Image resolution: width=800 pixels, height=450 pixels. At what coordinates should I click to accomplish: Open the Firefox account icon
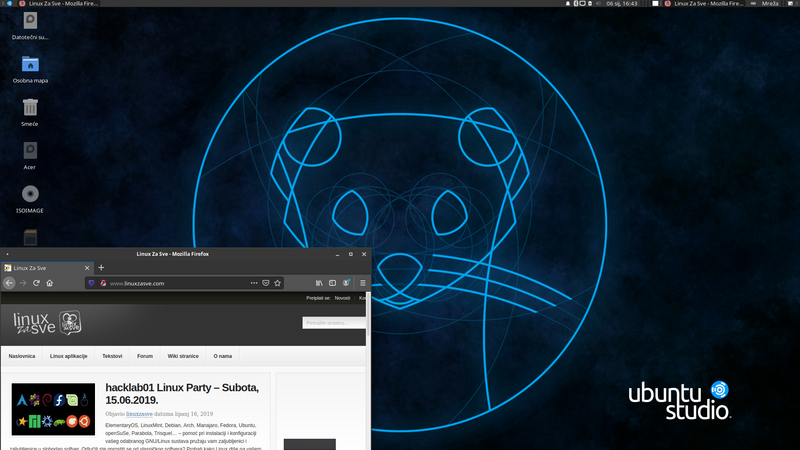346,283
